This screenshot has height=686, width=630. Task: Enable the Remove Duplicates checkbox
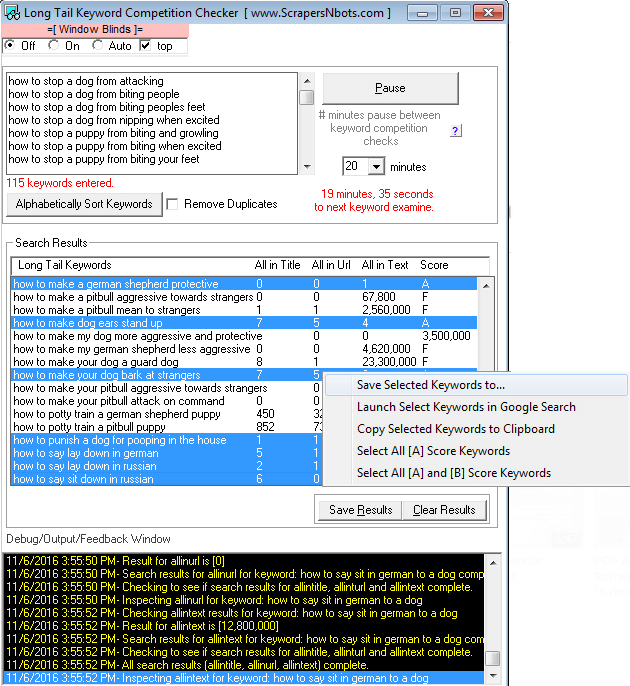pos(173,204)
